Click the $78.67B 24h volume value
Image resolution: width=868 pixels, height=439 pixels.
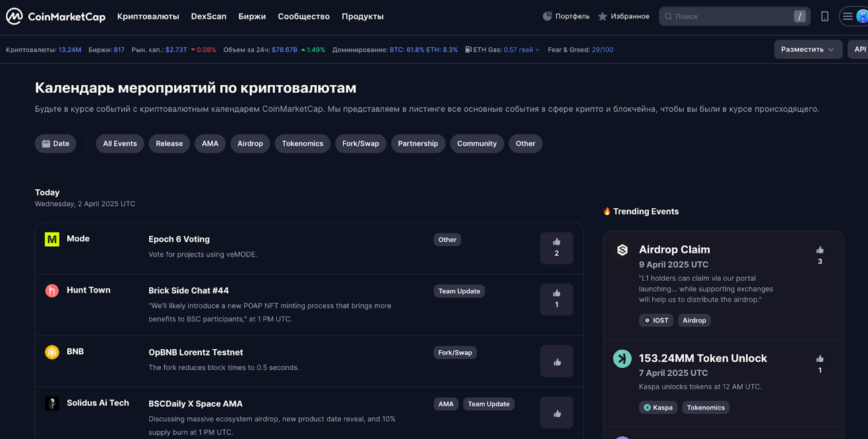point(284,50)
